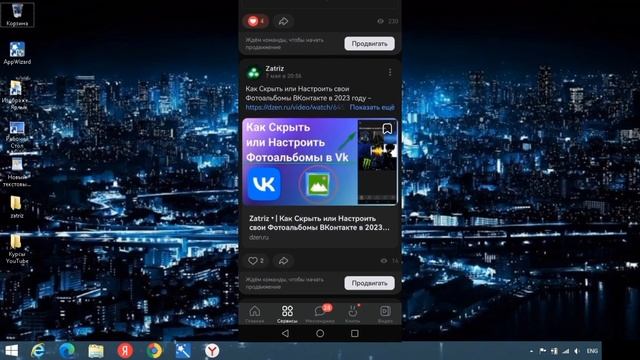Launch Google Chrome from the taskbar
Image resolution: width=640 pixels, height=360 pixels.
click(154, 351)
